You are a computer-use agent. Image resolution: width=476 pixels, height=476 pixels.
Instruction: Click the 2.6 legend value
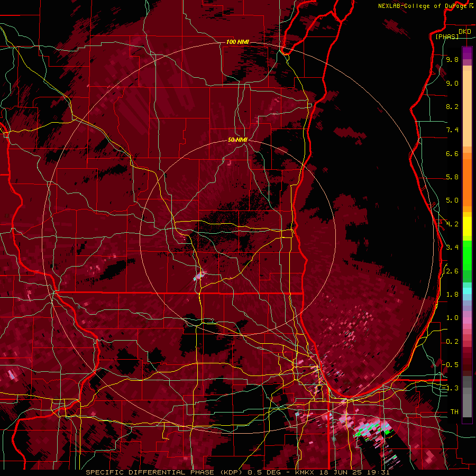pyautogui.click(x=452, y=271)
